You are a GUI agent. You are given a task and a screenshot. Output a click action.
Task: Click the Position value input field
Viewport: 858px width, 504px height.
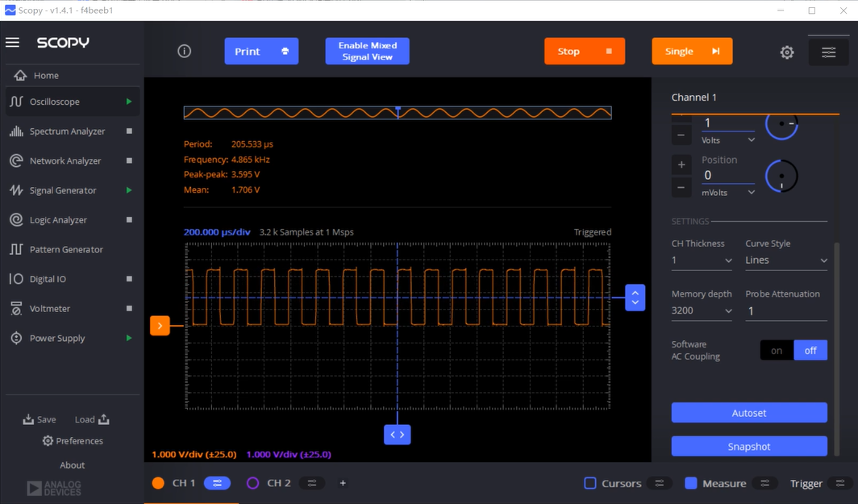[728, 175]
